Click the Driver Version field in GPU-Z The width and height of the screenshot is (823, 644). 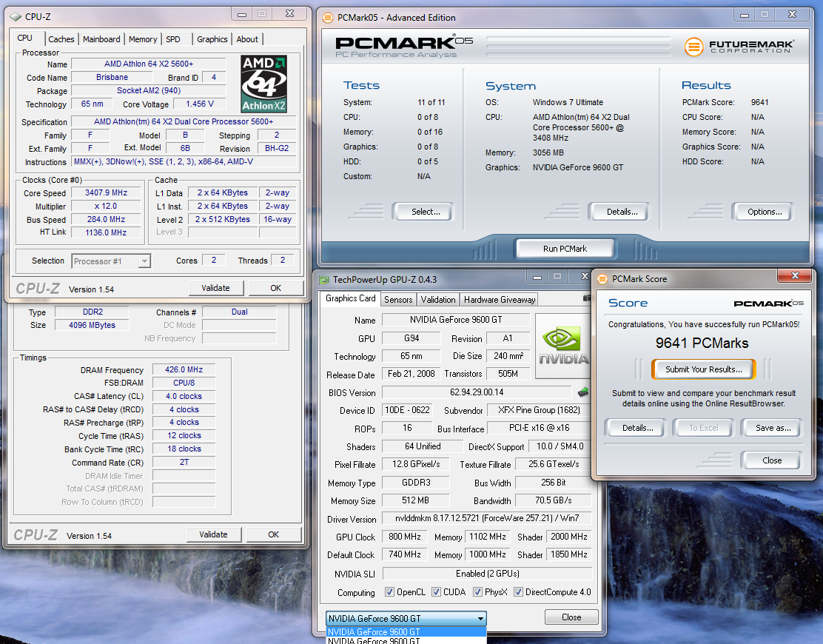(x=486, y=518)
